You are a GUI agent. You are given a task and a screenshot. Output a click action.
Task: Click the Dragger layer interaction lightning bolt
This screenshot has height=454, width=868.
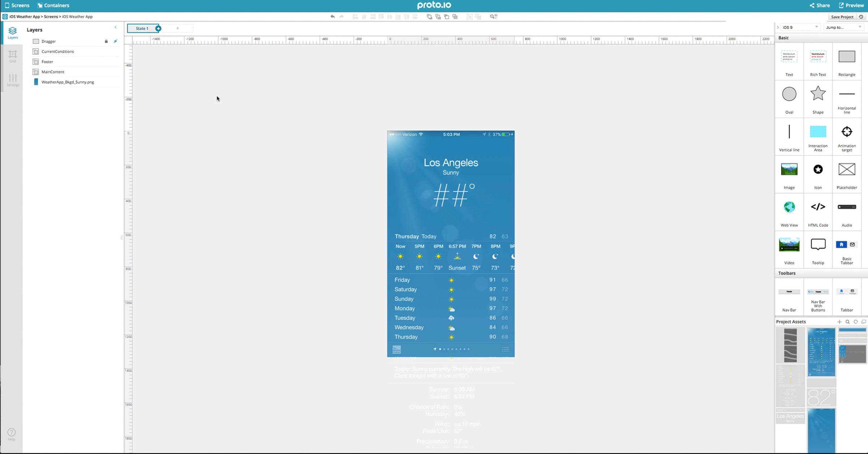pos(115,41)
